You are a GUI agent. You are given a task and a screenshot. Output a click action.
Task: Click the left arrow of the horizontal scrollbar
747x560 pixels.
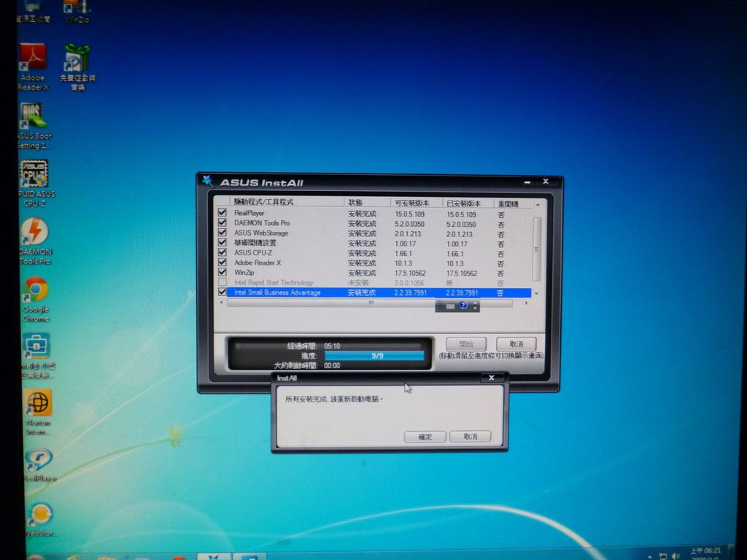tap(221, 303)
